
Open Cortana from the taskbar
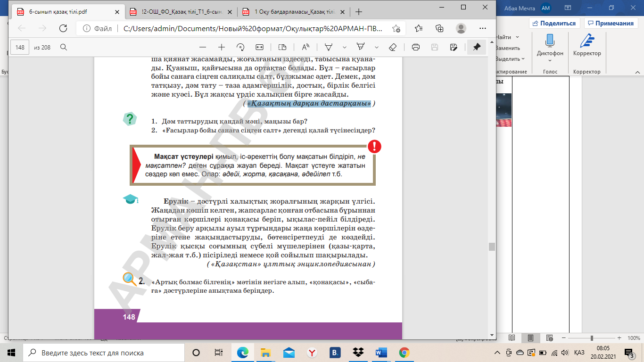pyautogui.click(x=196, y=353)
